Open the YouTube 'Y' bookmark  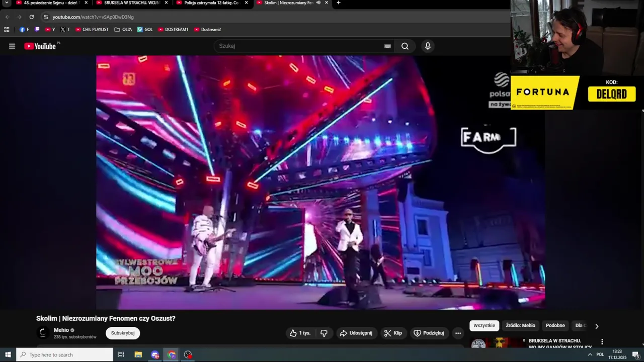(50, 30)
